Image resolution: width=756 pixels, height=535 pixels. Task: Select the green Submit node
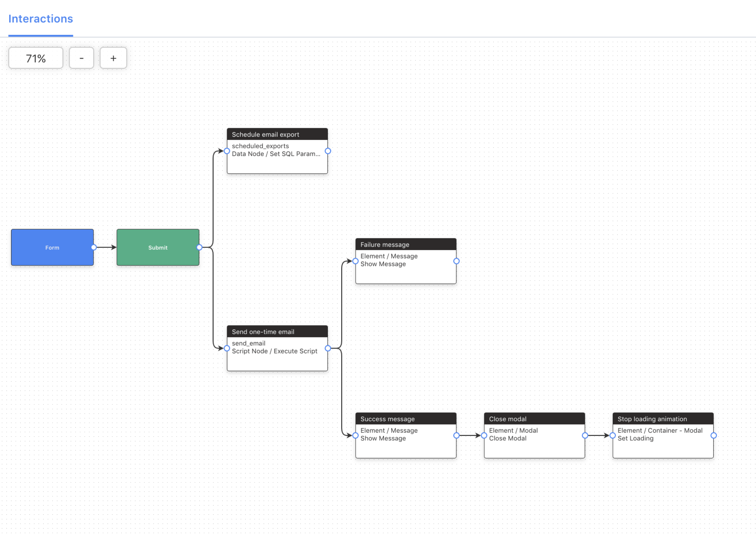coord(157,247)
